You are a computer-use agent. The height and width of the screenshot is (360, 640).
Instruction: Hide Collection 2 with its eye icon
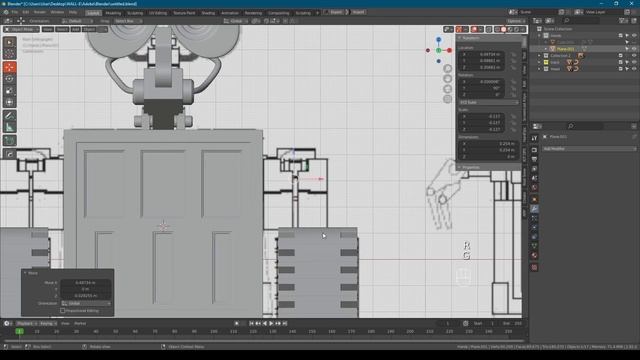click(634, 56)
